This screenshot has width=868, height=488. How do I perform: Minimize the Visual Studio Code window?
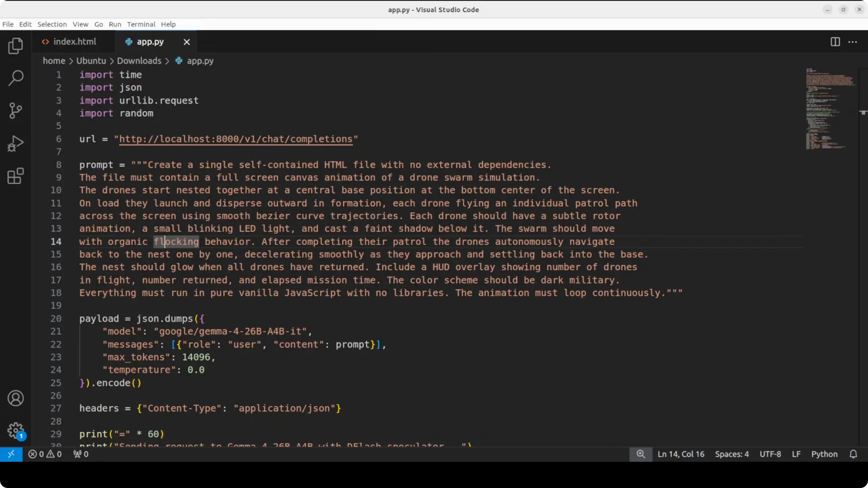[x=827, y=9]
